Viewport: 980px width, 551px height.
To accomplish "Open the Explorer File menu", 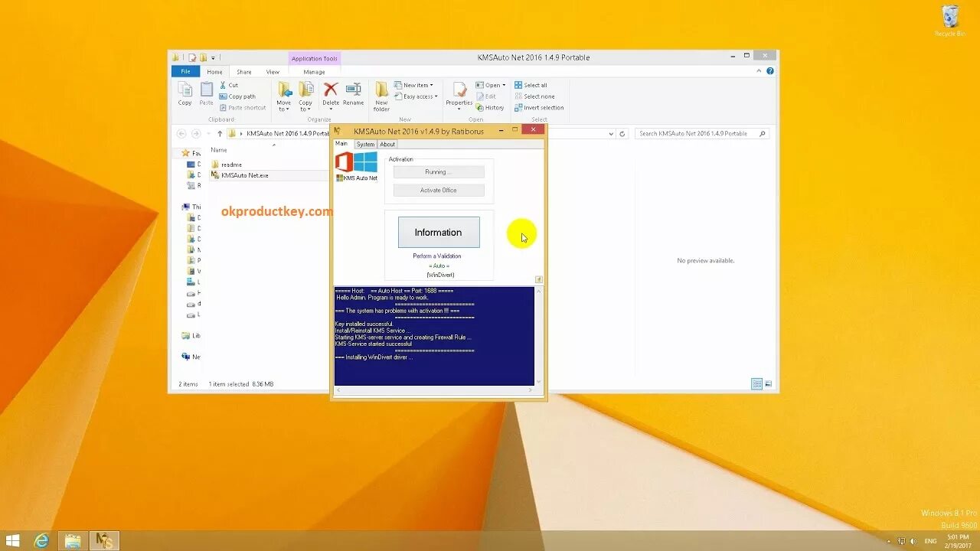I will (185, 72).
